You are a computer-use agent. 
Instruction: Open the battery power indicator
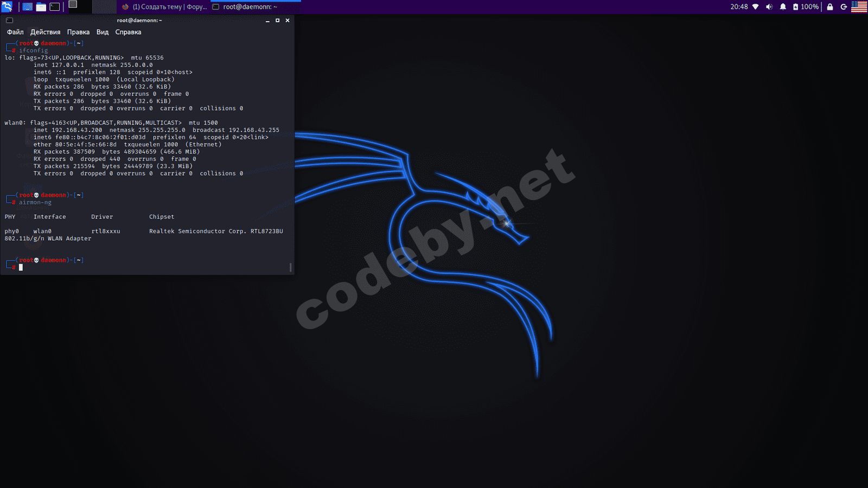(x=796, y=7)
